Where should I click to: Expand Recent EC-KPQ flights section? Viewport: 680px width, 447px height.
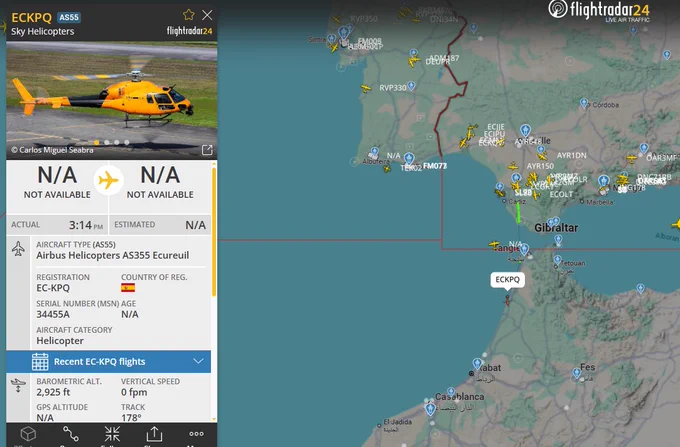(108, 362)
